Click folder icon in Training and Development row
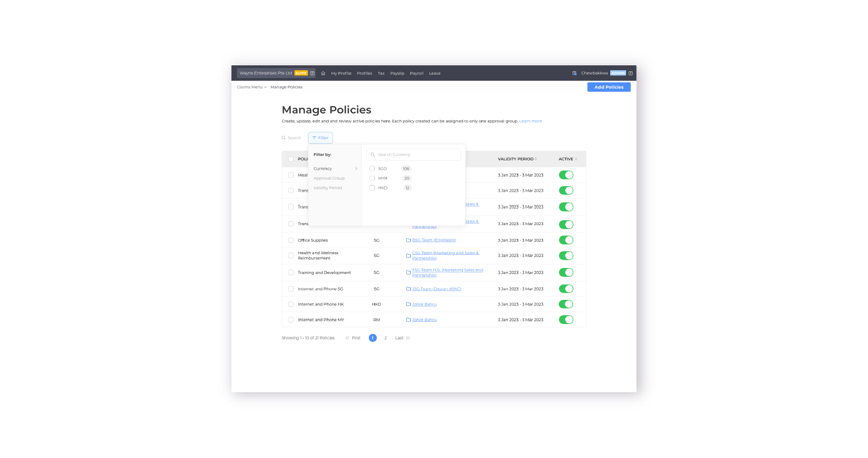 click(408, 272)
